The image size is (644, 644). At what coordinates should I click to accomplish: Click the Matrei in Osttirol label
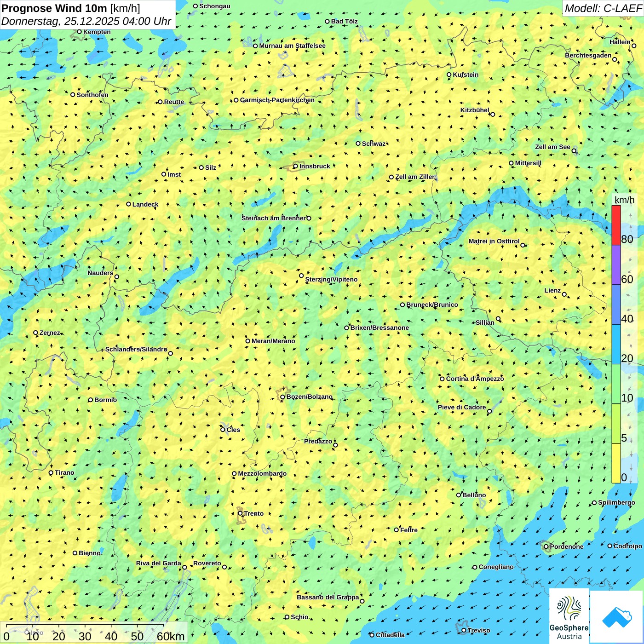pyautogui.click(x=494, y=241)
